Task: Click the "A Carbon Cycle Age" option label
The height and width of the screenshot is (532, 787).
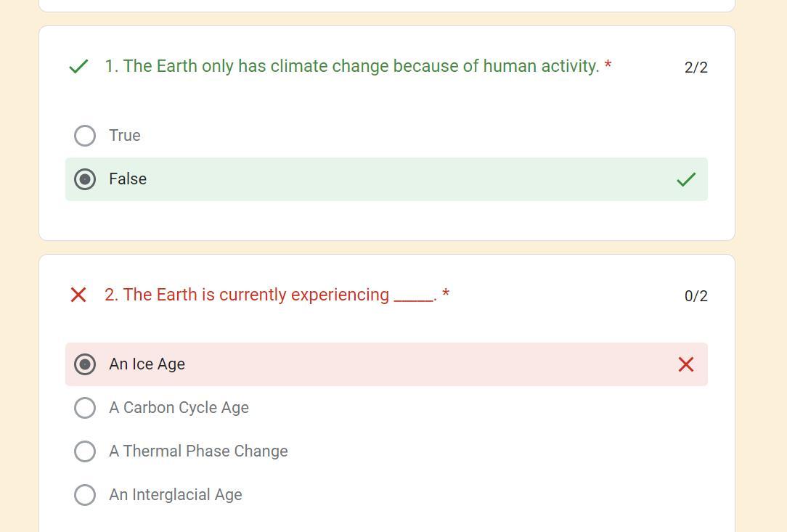Action: (x=179, y=408)
